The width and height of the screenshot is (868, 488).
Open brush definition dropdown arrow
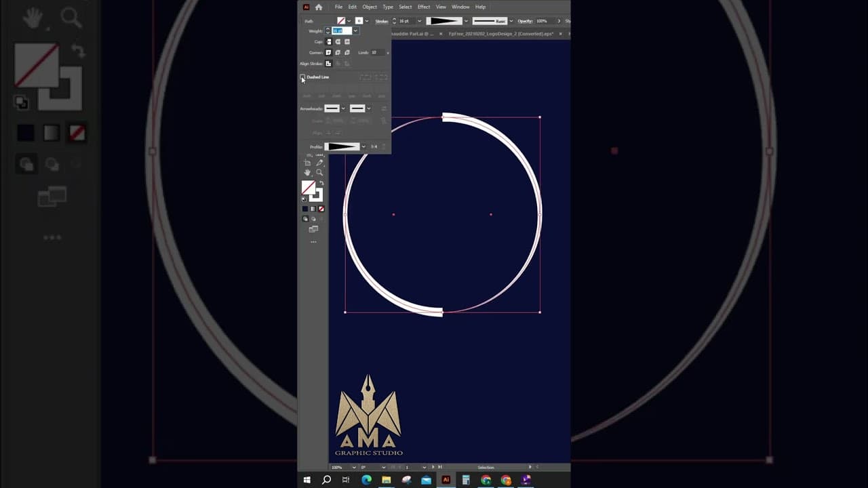click(511, 21)
